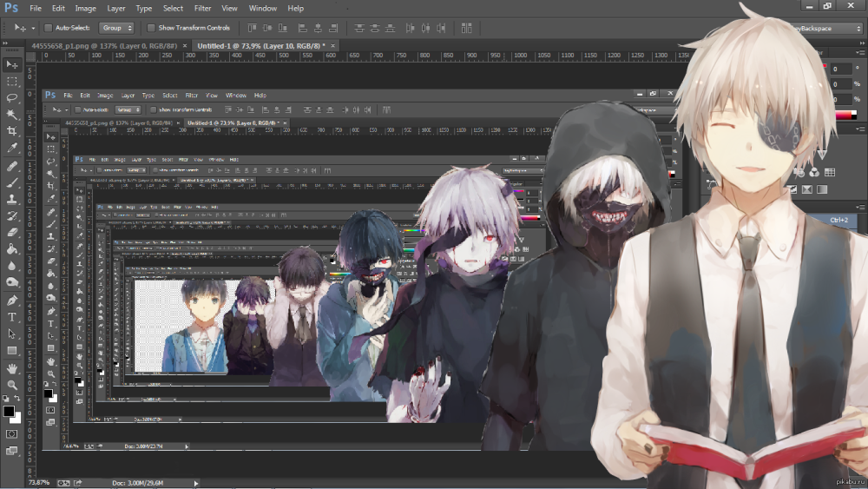Select the Eraser tool
This screenshot has height=489, width=868.
click(11, 233)
